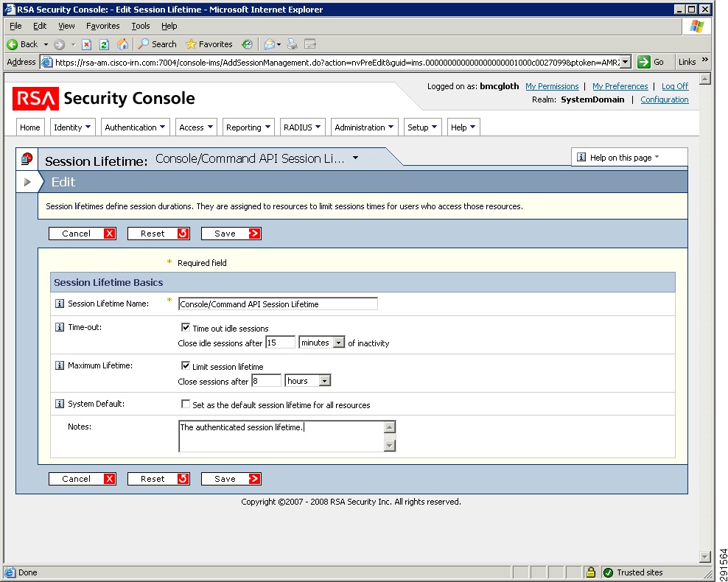Click the info icon beside Time-out
728x582 pixels.
(60, 327)
